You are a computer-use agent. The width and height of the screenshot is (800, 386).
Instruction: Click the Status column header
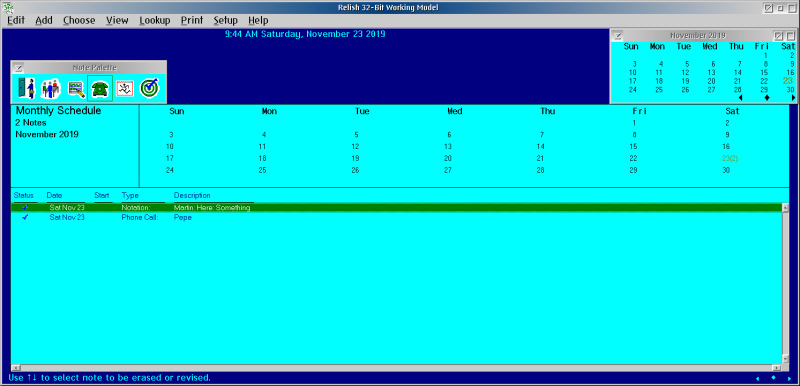click(23, 196)
